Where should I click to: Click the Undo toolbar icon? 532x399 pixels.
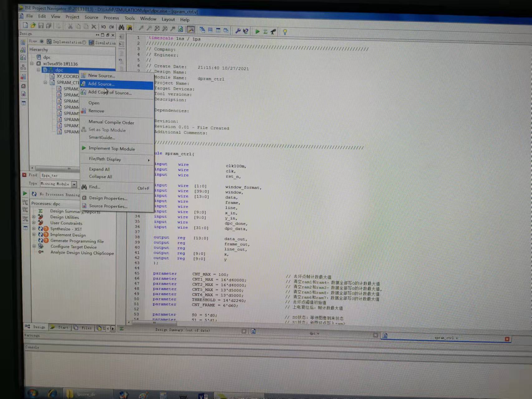[x=103, y=27]
